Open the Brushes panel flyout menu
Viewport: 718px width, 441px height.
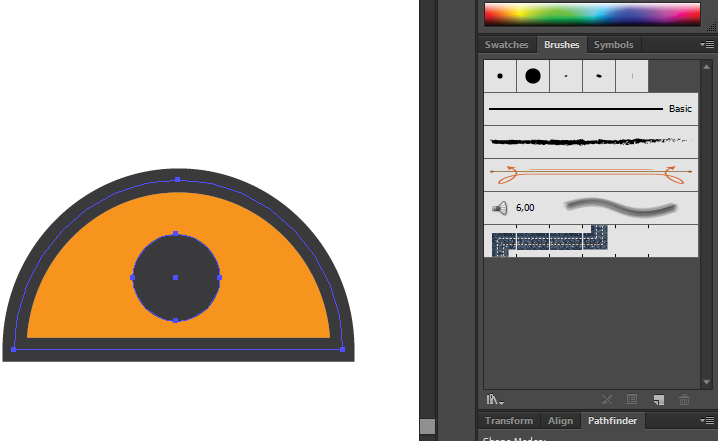point(707,45)
